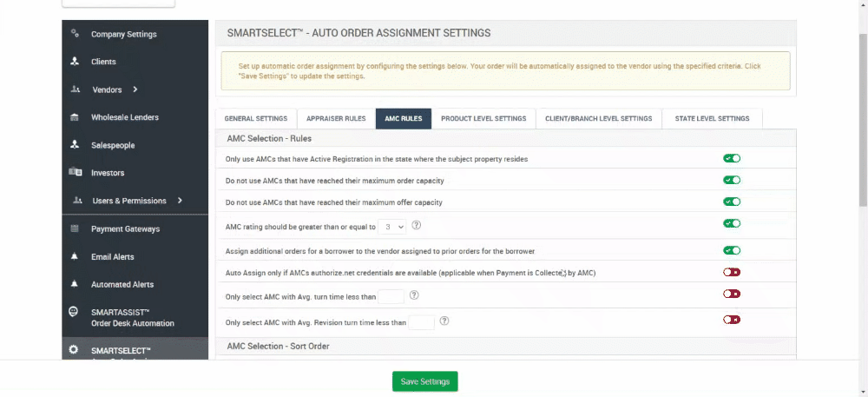868x397 pixels.
Task: Open Product Level Settings tab
Action: pos(483,118)
